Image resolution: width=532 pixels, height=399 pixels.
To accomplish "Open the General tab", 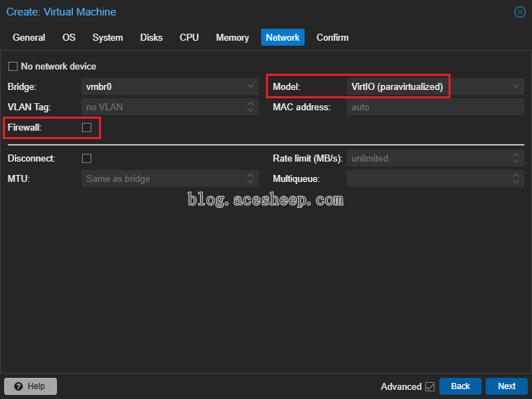I will point(29,37).
